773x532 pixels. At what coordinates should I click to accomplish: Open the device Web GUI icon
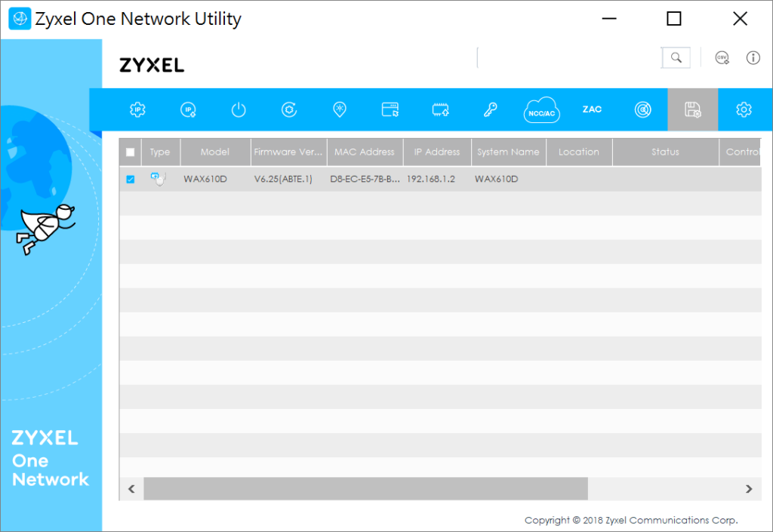(x=390, y=109)
